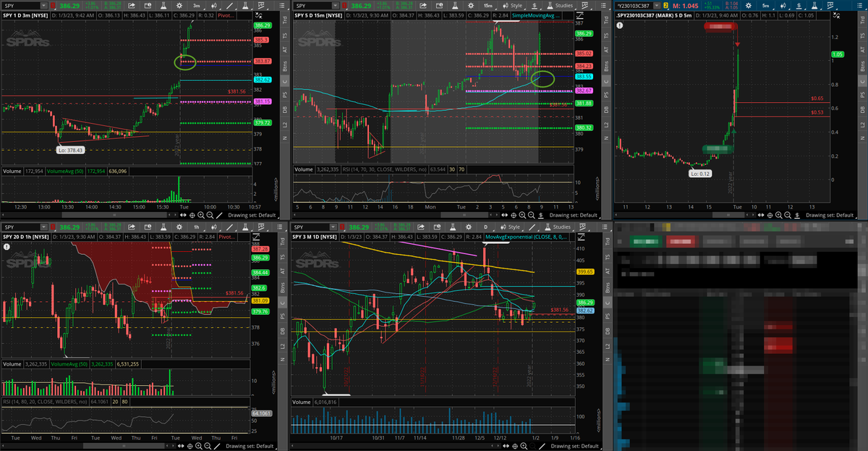
Task: Open Drawings line tool on 3m chart
Action: point(230,5)
